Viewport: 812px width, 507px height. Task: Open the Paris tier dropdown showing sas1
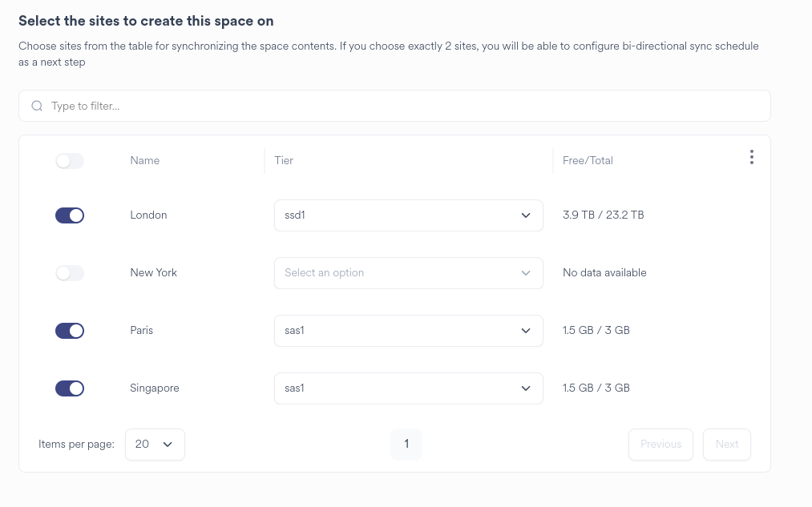tap(408, 331)
